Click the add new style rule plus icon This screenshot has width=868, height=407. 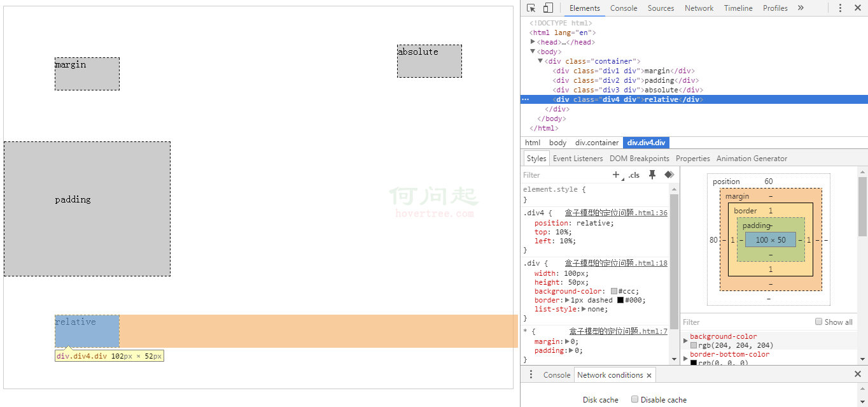(x=615, y=175)
